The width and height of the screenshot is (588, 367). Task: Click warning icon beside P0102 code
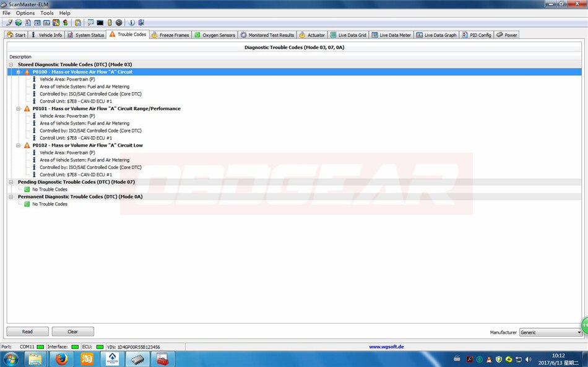click(x=27, y=145)
